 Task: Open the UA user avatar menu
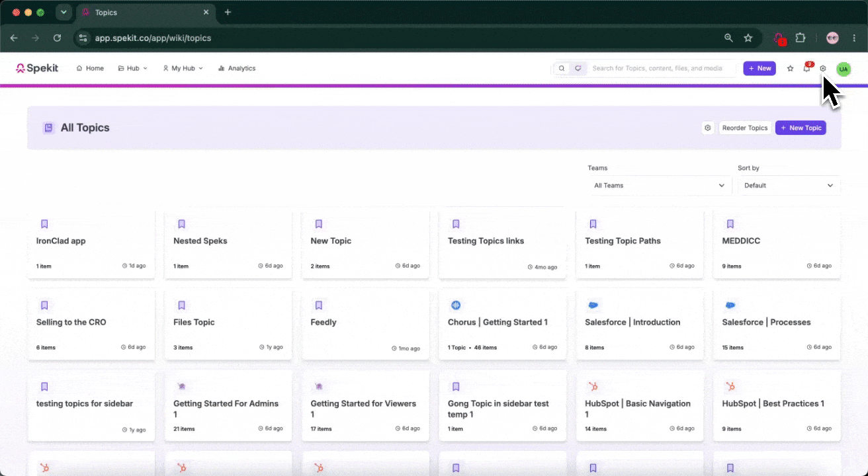click(x=844, y=69)
